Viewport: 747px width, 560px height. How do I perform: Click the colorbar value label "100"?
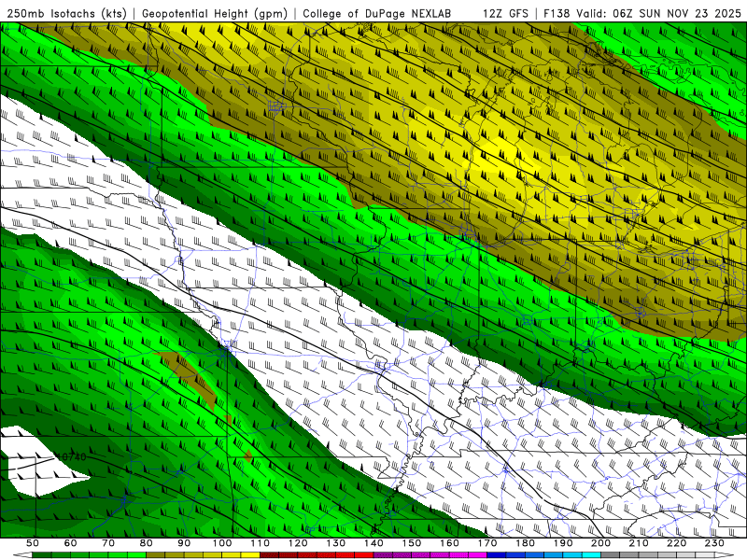point(222,543)
